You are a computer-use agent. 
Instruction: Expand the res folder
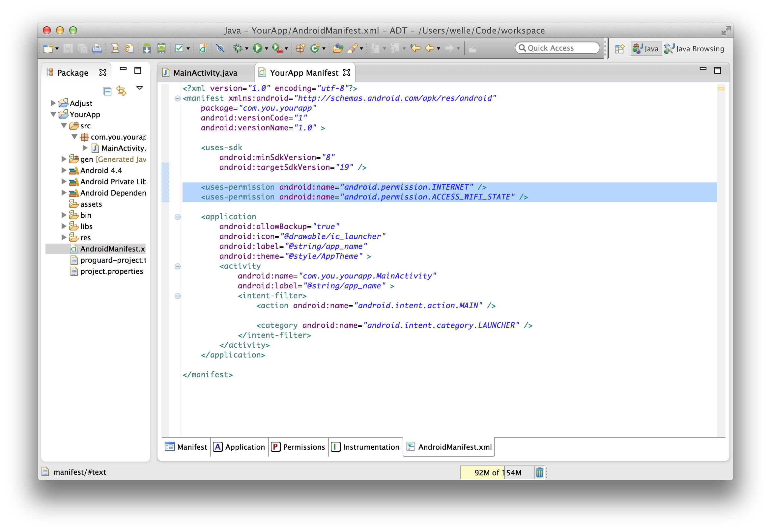[64, 237]
